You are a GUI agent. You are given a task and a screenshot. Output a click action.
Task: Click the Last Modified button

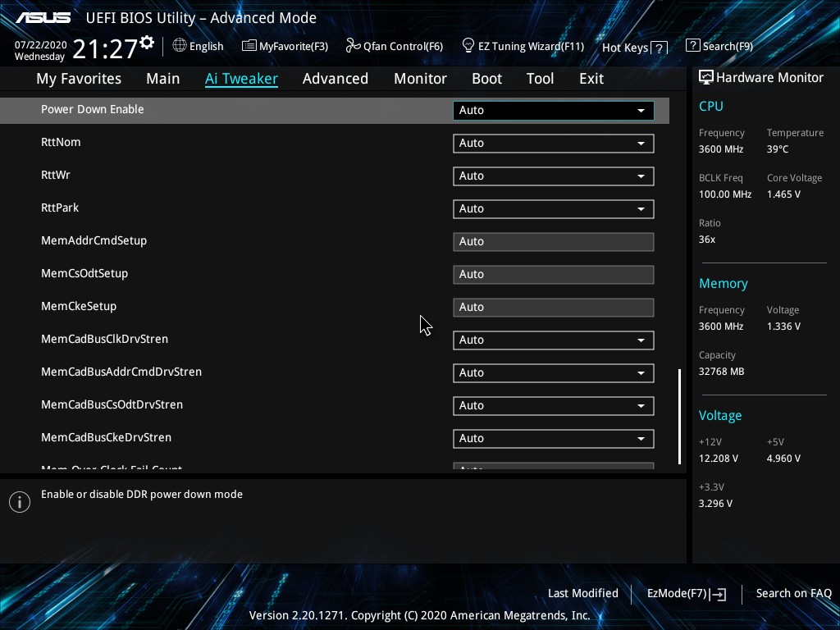[582, 593]
